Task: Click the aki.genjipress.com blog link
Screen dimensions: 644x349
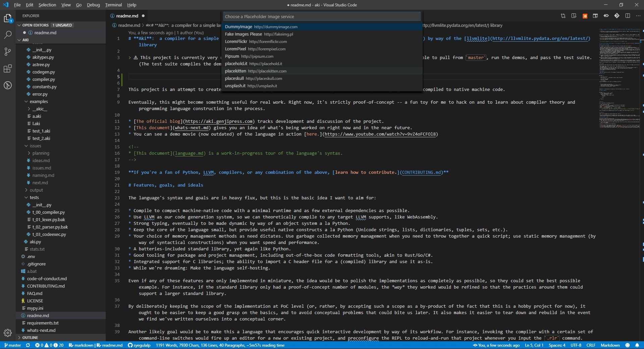Action: (219, 121)
